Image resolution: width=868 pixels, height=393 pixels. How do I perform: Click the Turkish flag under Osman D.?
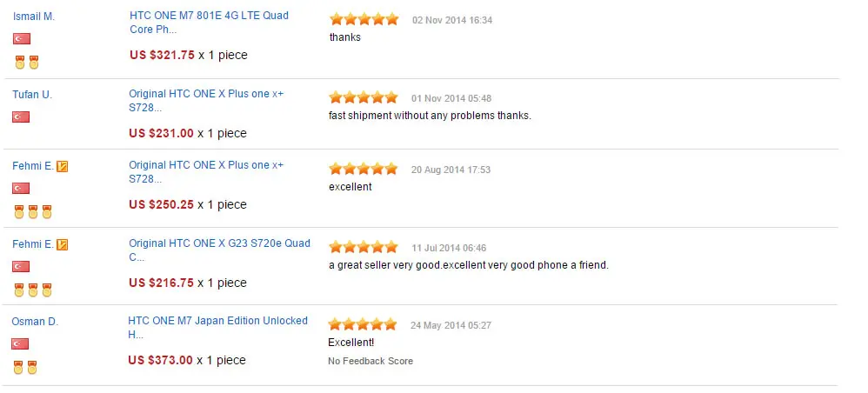point(20,343)
